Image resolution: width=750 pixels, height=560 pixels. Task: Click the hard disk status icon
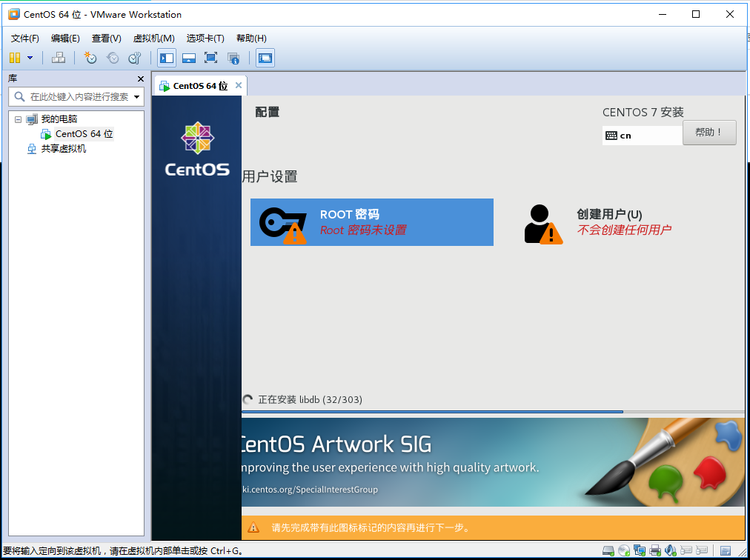[608, 551]
